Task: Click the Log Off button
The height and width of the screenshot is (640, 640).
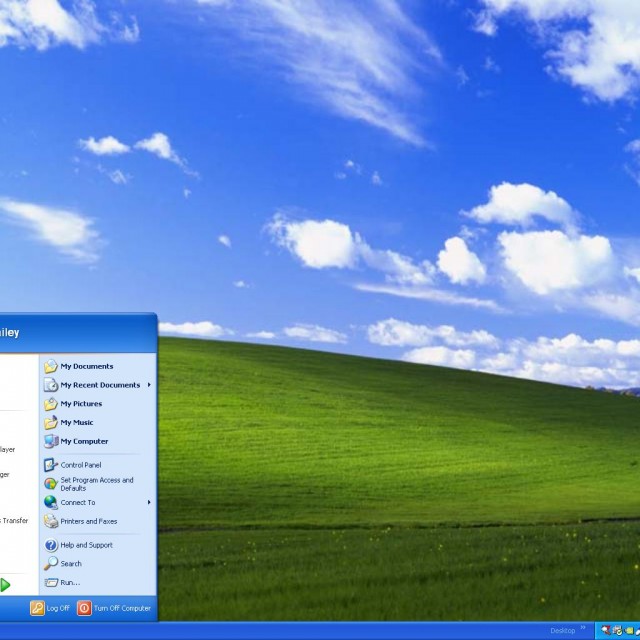Action: click(50, 608)
